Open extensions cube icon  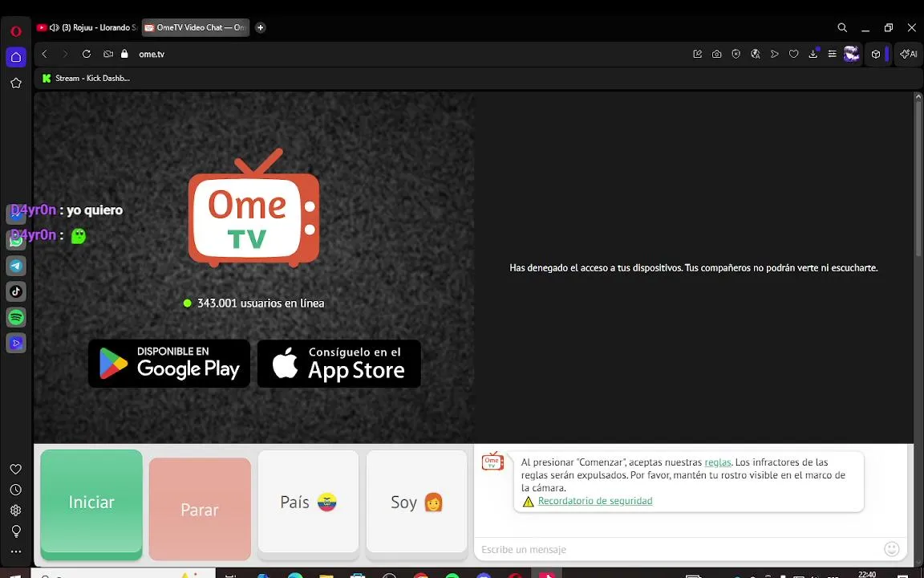[x=876, y=54]
